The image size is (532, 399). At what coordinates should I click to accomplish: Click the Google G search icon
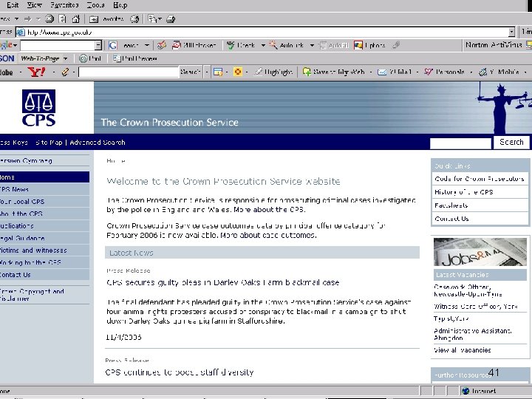pyautogui.click(x=112, y=45)
